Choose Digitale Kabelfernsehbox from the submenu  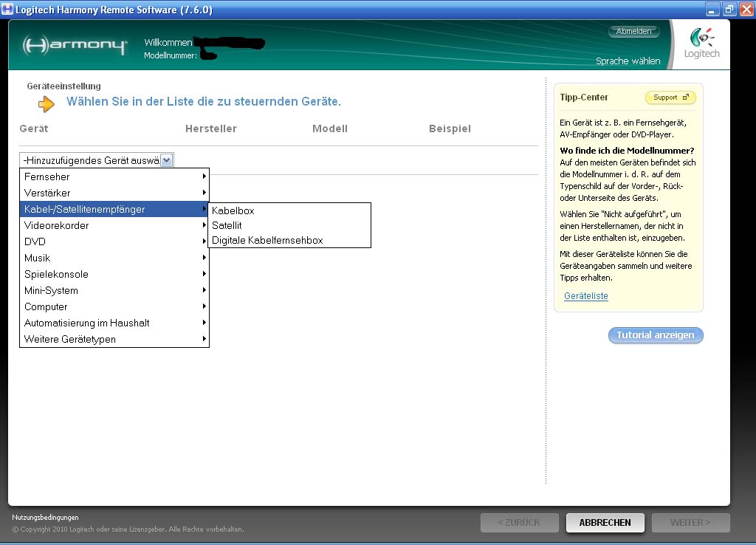[x=289, y=240]
